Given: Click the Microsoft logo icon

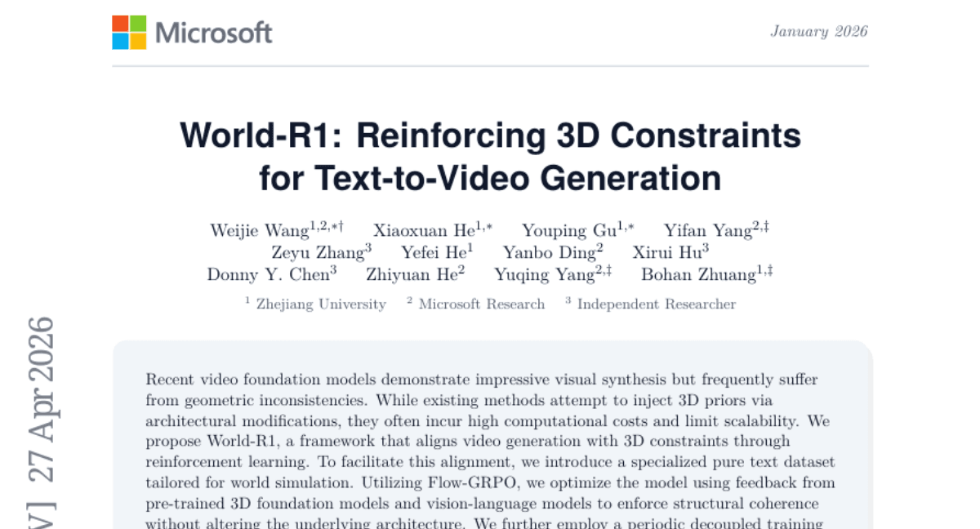Looking at the screenshot, I should pyautogui.click(x=128, y=33).
